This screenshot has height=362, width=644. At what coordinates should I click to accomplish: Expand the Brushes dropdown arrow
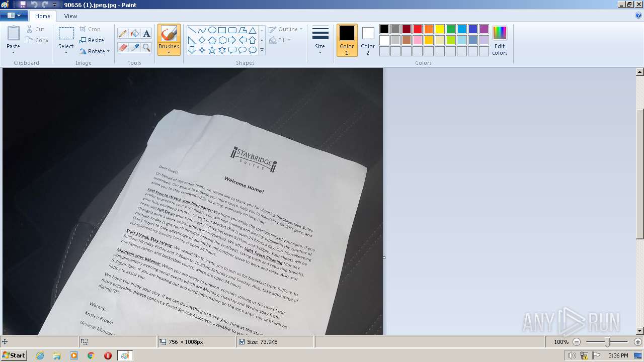click(x=169, y=52)
